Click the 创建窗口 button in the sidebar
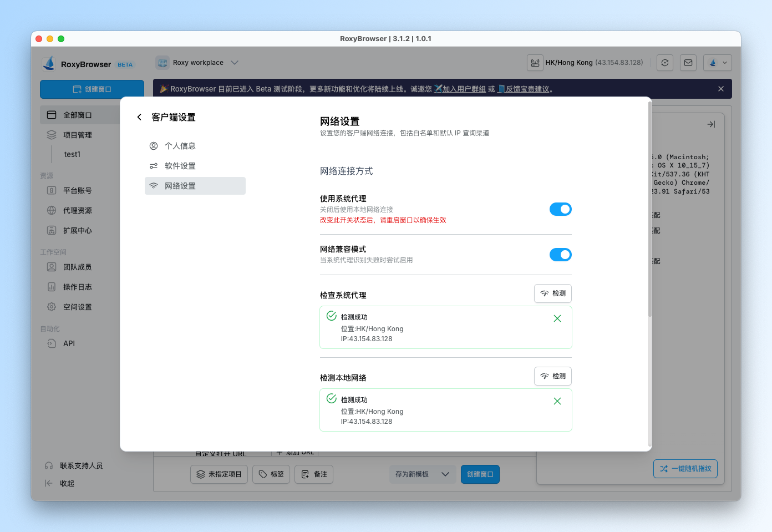Screen dimensions: 772x532 click(92, 89)
